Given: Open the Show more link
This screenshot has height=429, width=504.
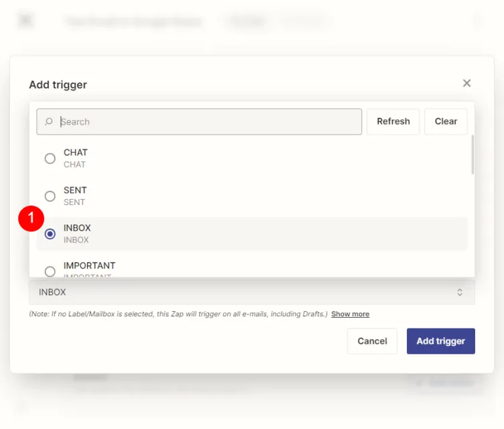Looking at the screenshot, I should 350,314.
